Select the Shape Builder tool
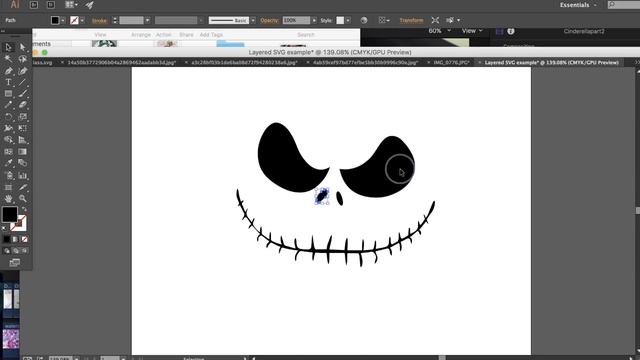This screenshot has height=360, width=640. pyautogui.click(x=8, y=140)
